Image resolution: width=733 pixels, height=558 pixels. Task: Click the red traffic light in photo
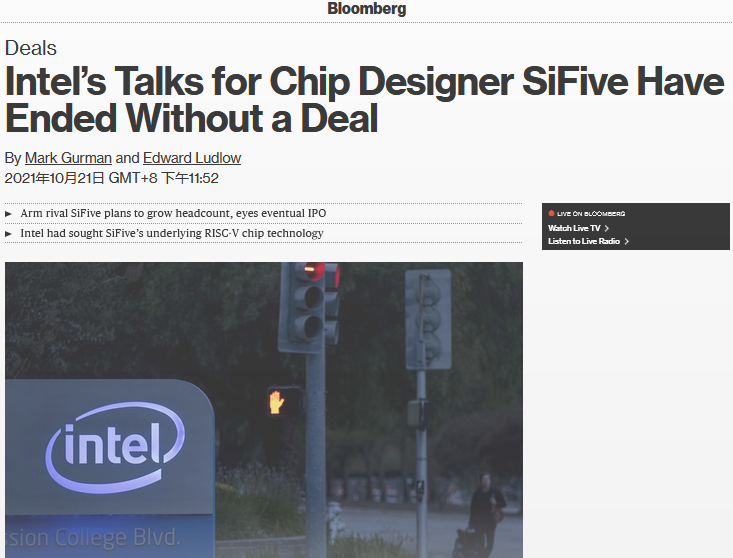click(315, 270)
